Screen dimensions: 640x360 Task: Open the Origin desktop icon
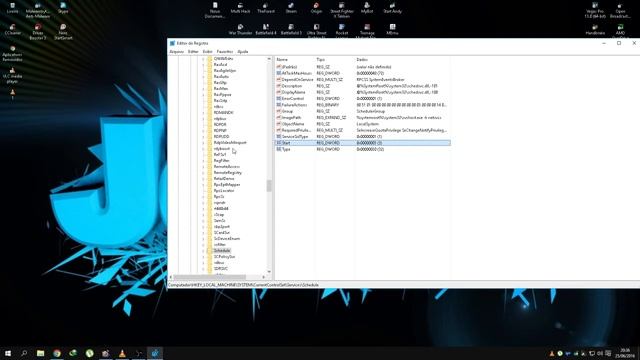coord(316,8)
